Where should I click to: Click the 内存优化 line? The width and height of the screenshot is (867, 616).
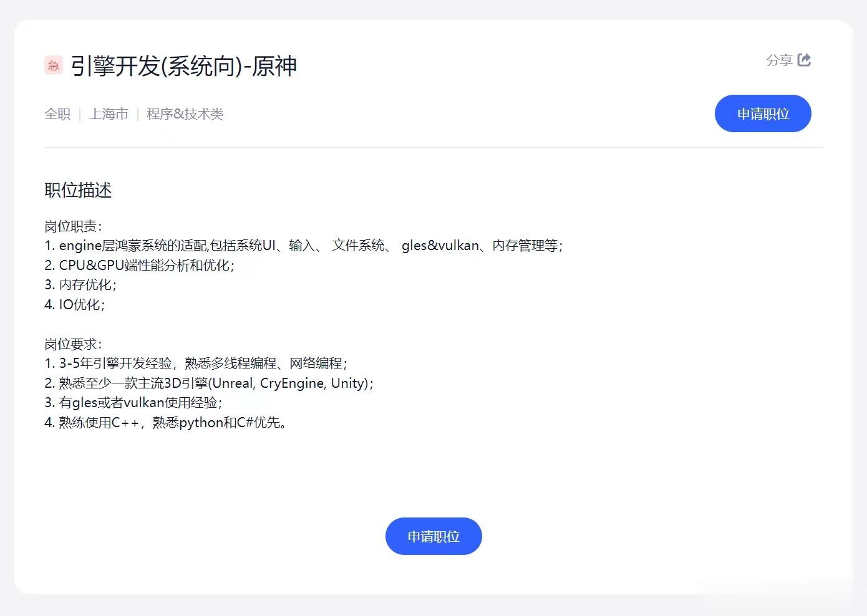coord(80,285)
